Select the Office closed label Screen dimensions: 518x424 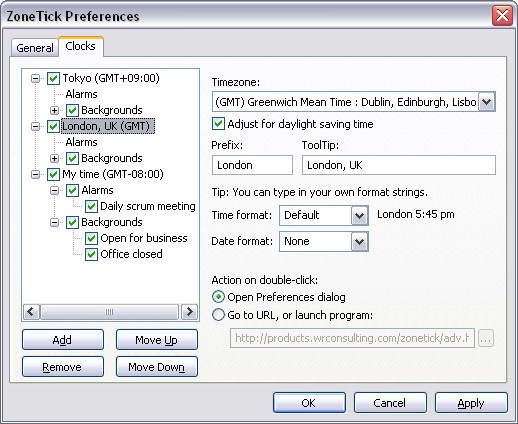coord(131,254)
